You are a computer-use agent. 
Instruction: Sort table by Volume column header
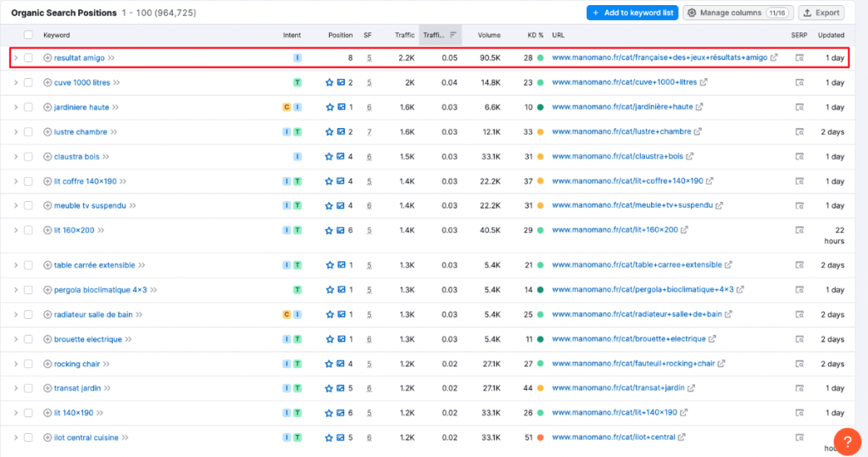(x=489, y=35)
